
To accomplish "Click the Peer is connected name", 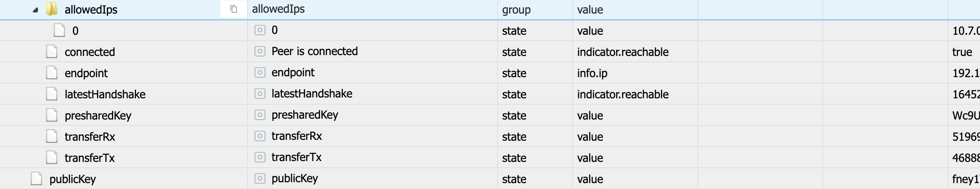I will coord(315,51).
